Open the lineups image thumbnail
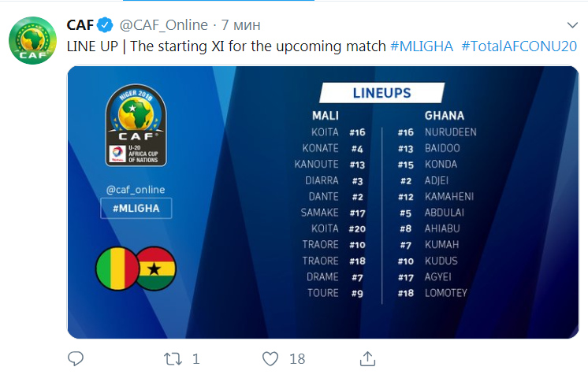Image resolution: width=588 pixels, height=378 pixels. (323, 202)
